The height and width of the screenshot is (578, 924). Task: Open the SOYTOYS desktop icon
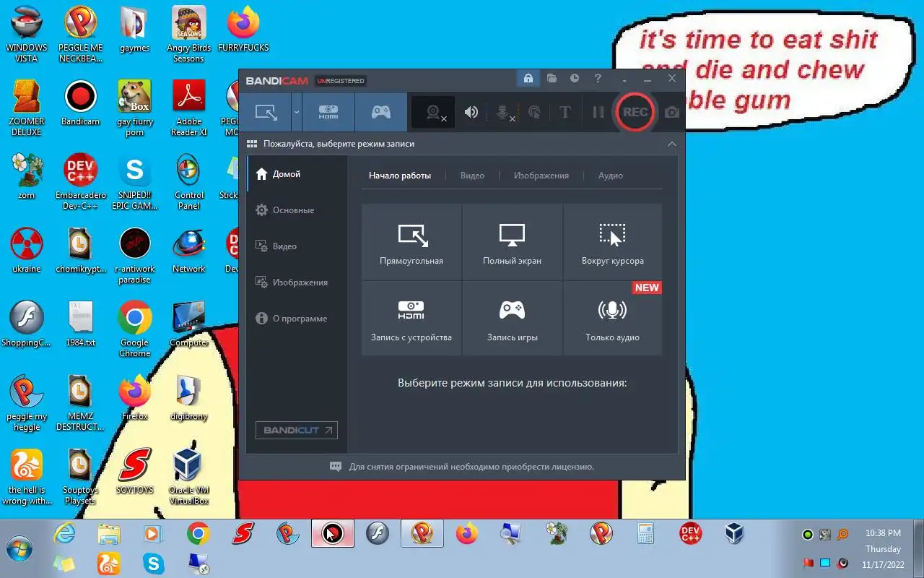[135, 472]
